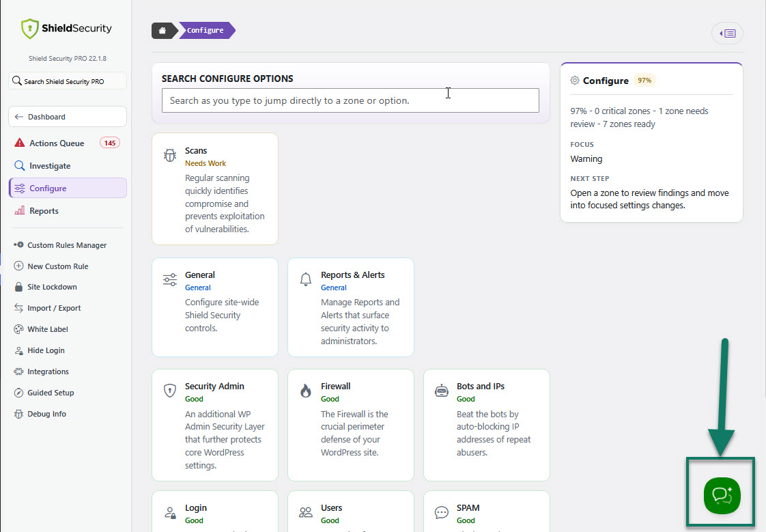
Task: Click the home breadcrumb icon
Action: pyautogui.click(x=162, y=30)
